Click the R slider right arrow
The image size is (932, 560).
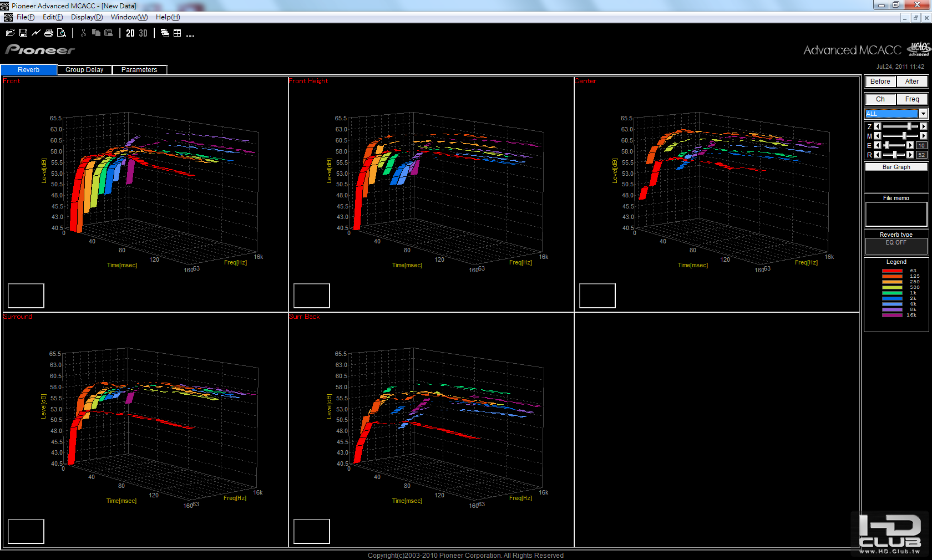910,155
